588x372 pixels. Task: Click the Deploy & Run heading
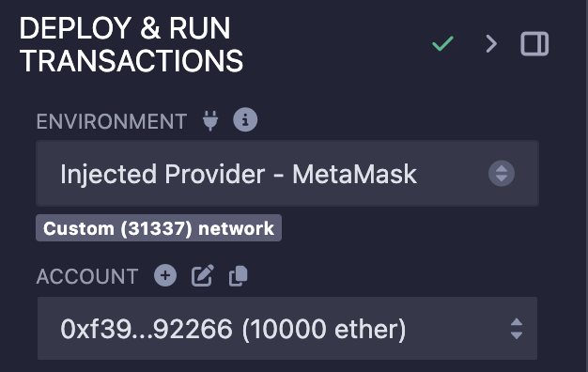click(x=132, y=44)
